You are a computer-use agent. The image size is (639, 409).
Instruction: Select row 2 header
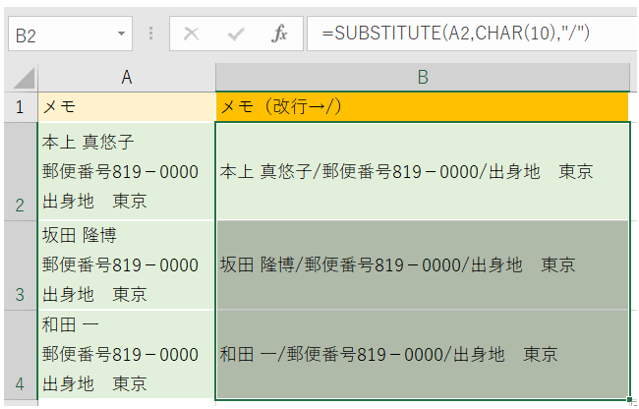coord(19,171)
